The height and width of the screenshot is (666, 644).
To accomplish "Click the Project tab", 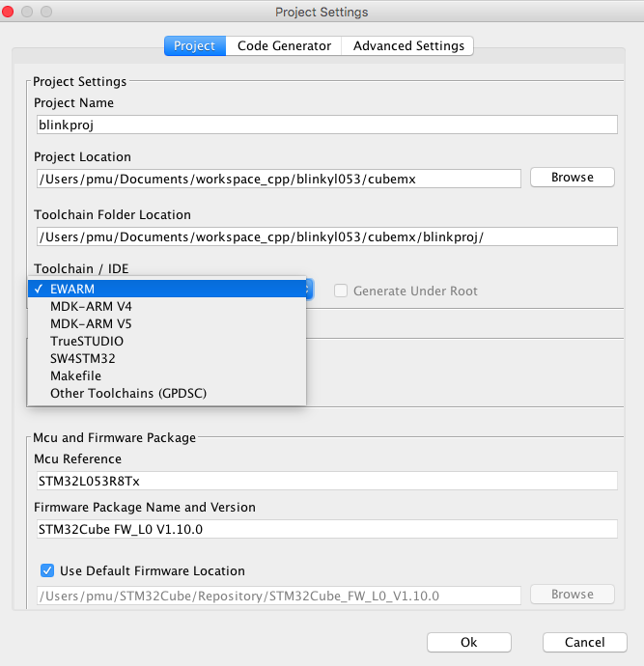I will (x=194, y=45).
